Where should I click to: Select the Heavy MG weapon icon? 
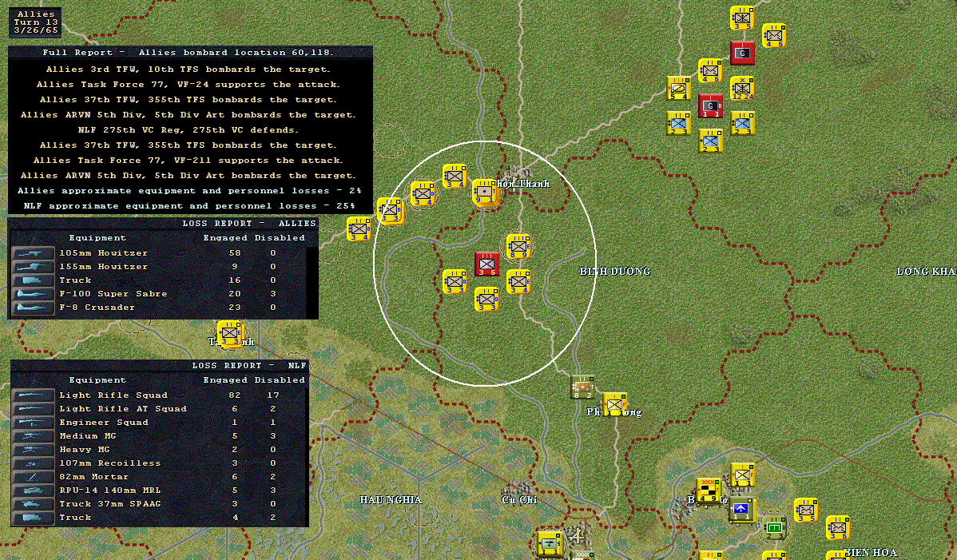[x=33, y=450]
